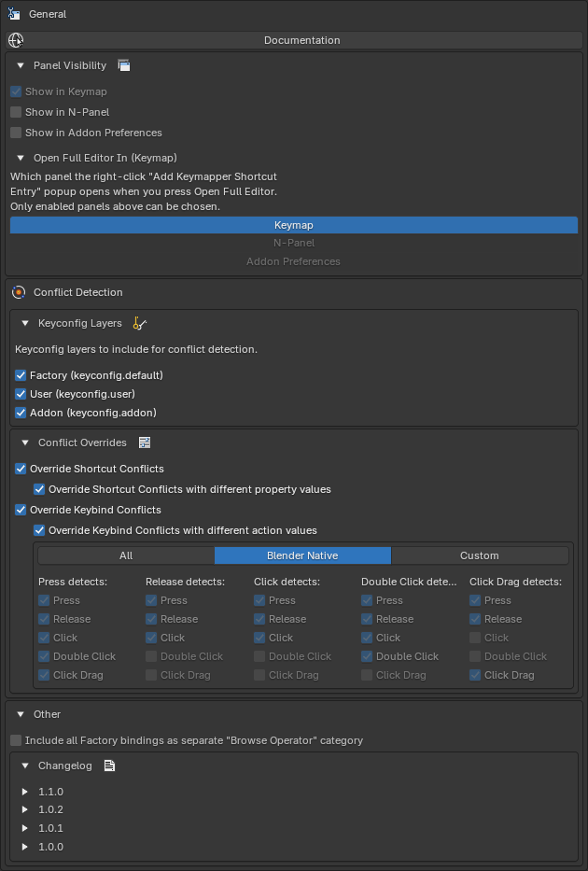Switch to the All preset tab
Viewport: 588px width, 871px height.
click(126, 555)
